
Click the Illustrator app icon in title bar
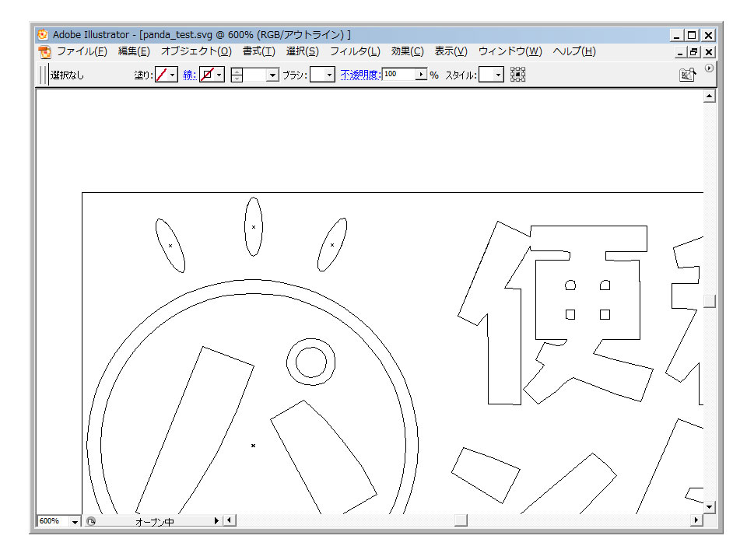coord(43,34)
